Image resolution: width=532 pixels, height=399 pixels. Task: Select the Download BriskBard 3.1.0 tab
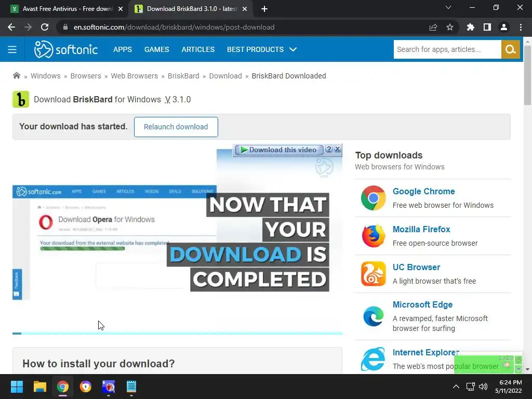[x=190, y=9]
